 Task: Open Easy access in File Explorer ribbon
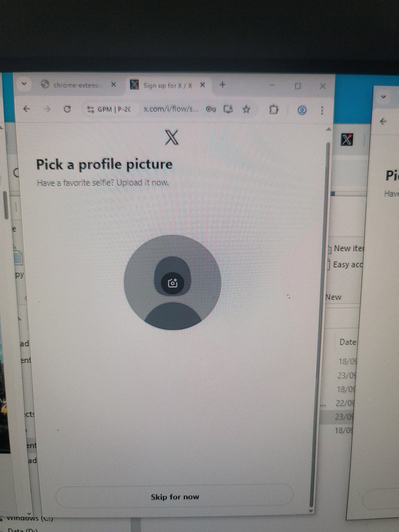click(x=345, y=265)
